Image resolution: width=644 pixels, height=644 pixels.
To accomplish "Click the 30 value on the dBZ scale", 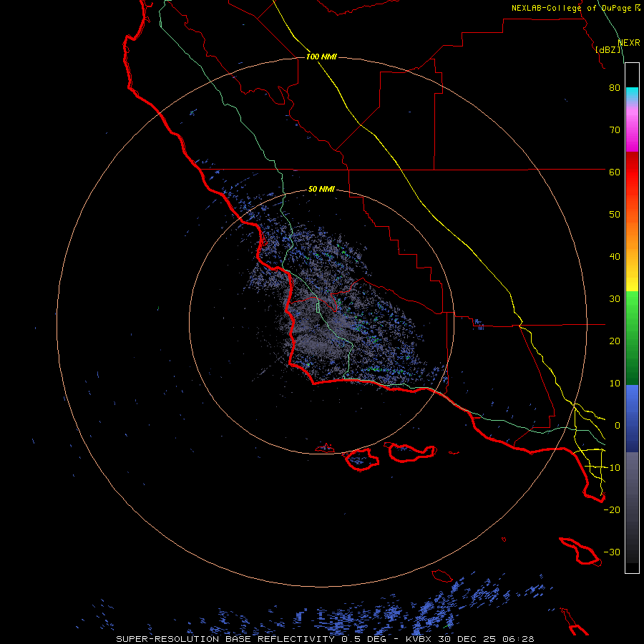I will (x=615, y=299).
